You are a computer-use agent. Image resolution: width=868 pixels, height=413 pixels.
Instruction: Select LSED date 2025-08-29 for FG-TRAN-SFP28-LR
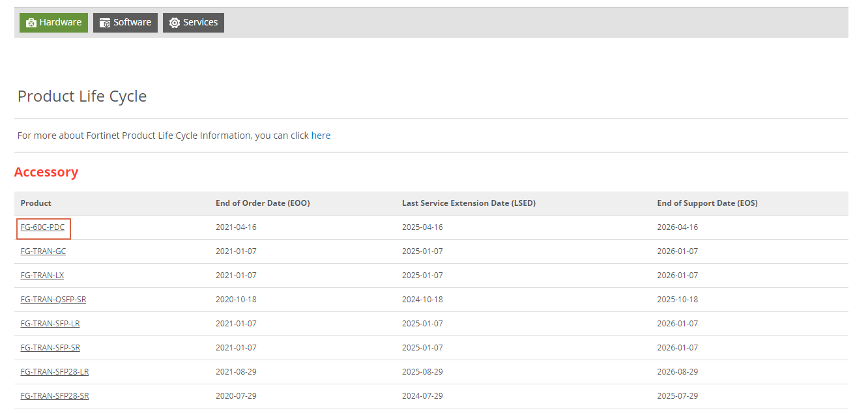point(422,372)
